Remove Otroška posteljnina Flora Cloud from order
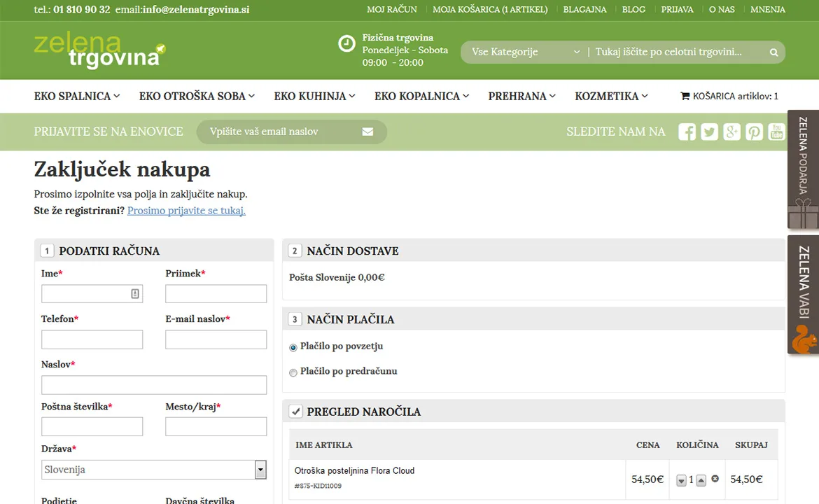Viewport: 819px width, 504px height. tap(715, 478)
